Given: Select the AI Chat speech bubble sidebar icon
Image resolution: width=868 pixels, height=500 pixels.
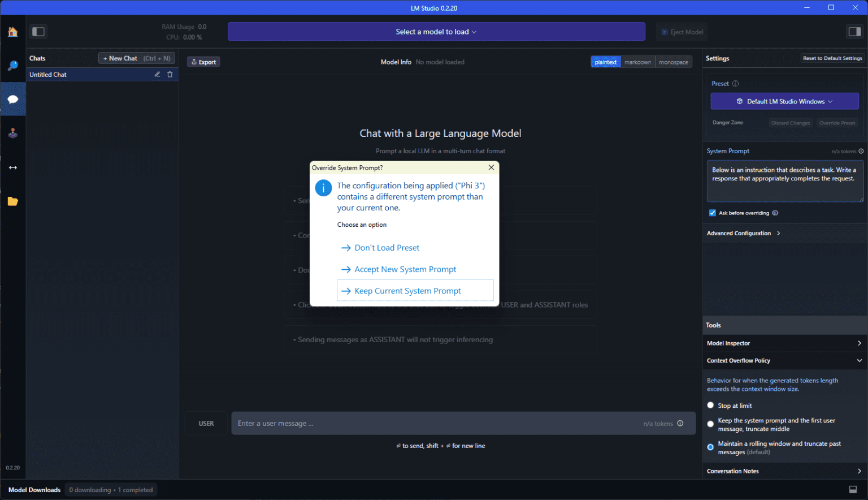Looking at the screenshot, I should [x=12, y=99].
